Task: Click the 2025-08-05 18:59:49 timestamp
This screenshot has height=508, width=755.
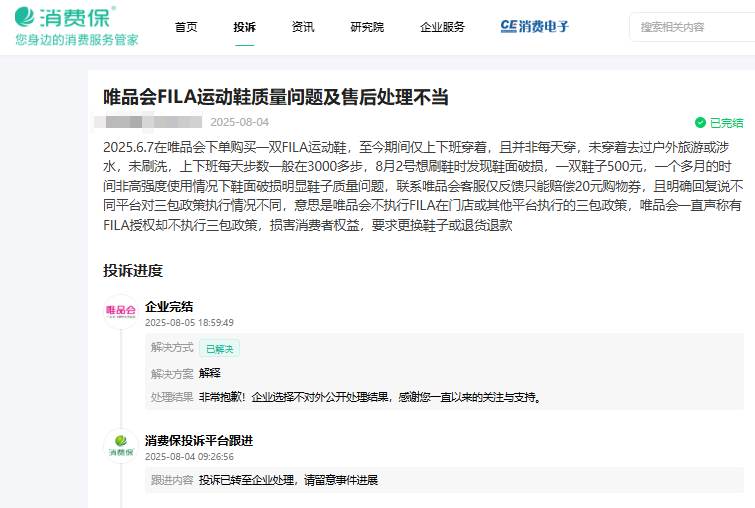Action: [x=189, y=323]
